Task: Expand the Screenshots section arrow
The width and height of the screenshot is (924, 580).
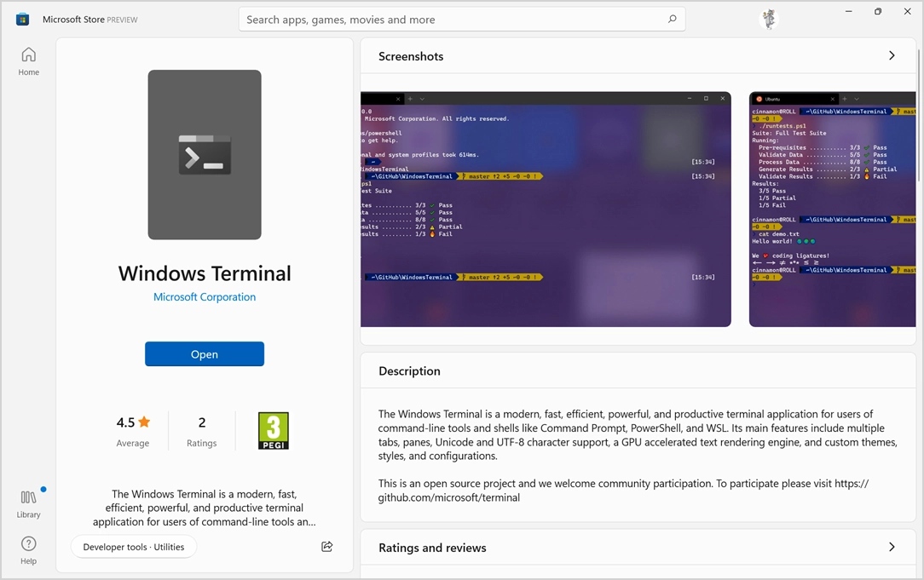Action: (892, 55)
